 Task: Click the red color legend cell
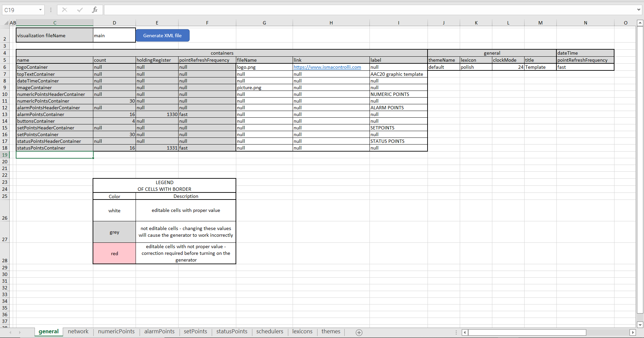tap(114, 253)
